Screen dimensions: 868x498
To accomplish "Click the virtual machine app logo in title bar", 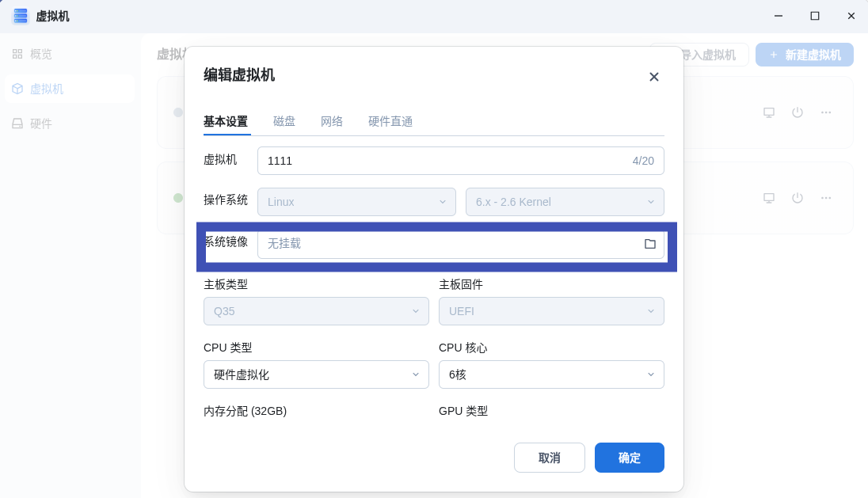I will click(20, 16).
